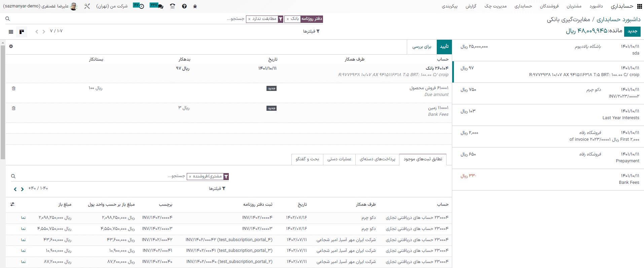
Task: Delete the فروش محصول line with trash icon
Action: click(x=14, y=88)
